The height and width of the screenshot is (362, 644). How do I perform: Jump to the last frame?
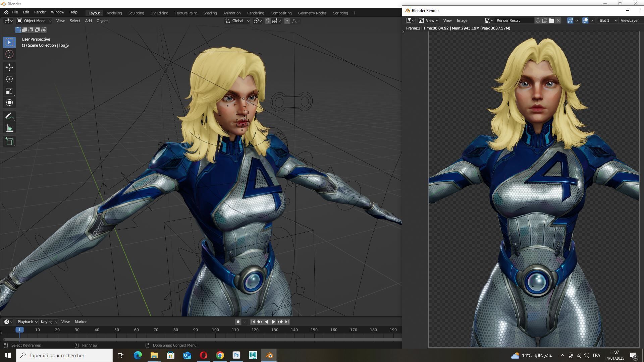pos(287,322)
